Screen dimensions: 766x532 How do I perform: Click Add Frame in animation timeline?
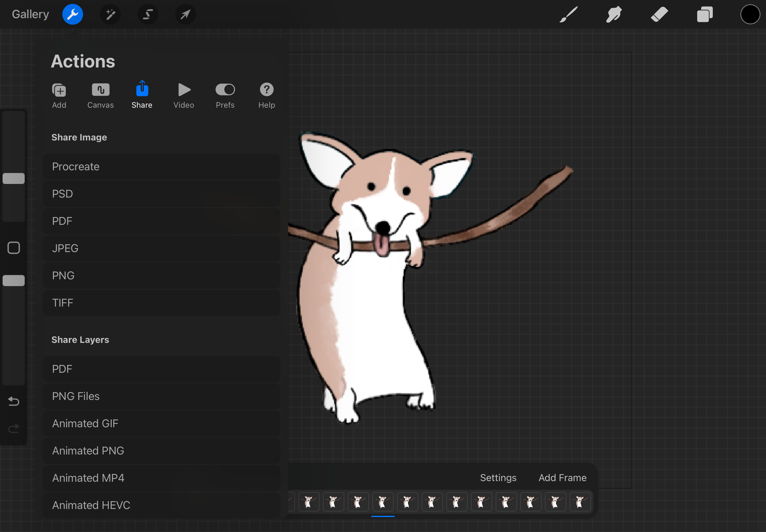click(562, 477)
